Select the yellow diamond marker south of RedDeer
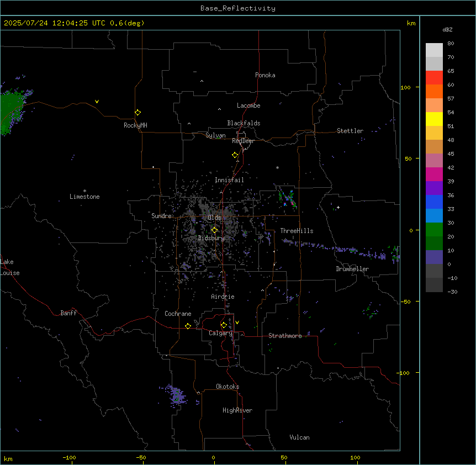Viewport: 476px width, 465px height. pos(235,155)
